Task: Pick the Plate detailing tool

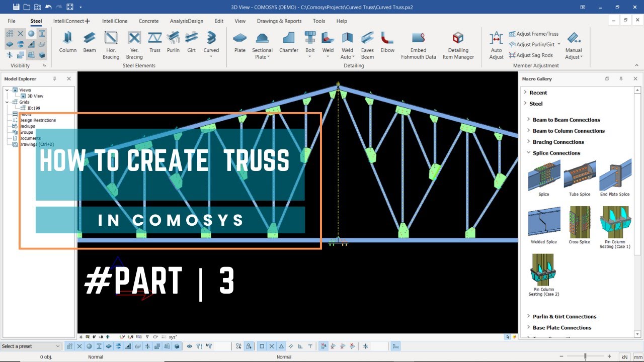Action: (240, 42)
